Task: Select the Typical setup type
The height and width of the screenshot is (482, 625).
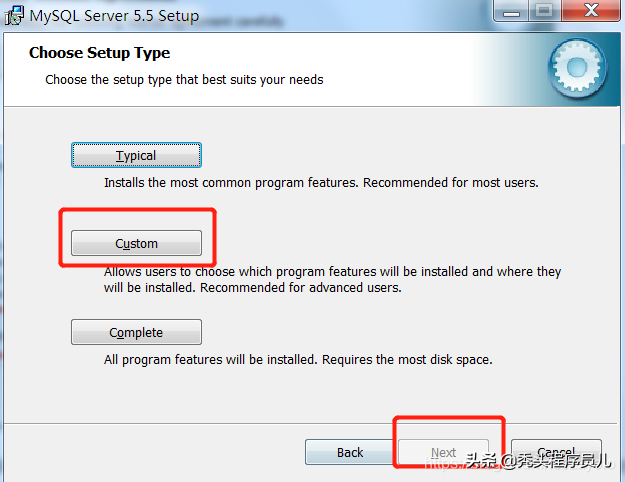Action: coord(136,156)
